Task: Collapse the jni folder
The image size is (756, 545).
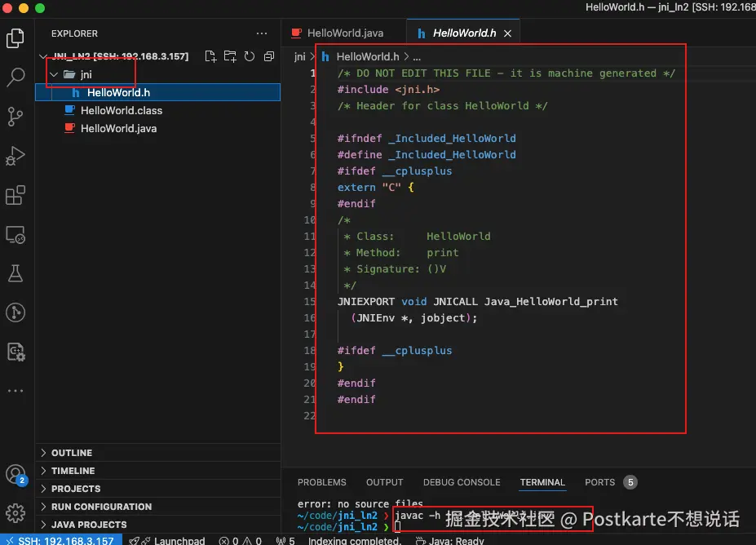Action: click(x=54, y=74)
